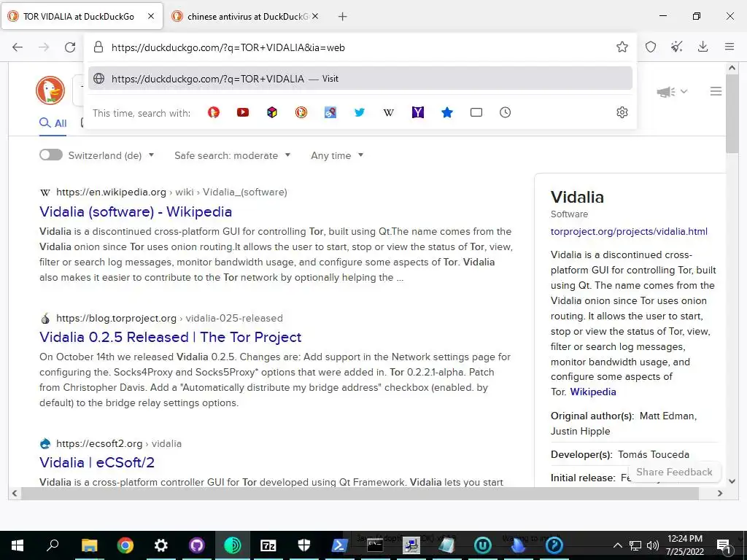Viewport: 747px width, 560px height.
Task: Open the Downloads toolbar icon
Action: point(703,47)
